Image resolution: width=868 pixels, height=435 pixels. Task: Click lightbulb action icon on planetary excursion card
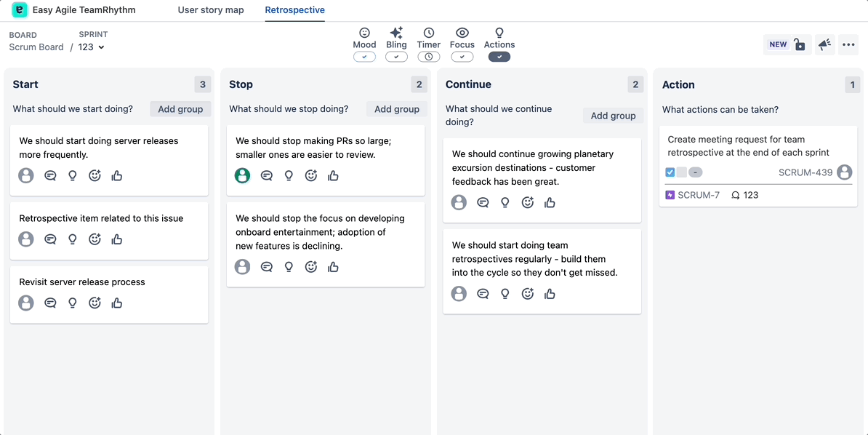pyautogui.click(x=505, y=202)
